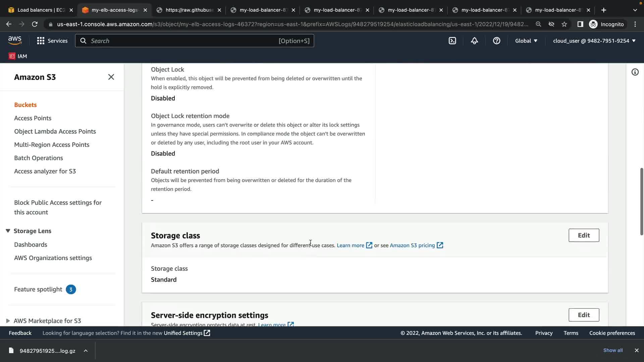Collapse the Storage Lens section
Image resolution: width=644 pixels, height=362 pixels.
tap(8, 231)
